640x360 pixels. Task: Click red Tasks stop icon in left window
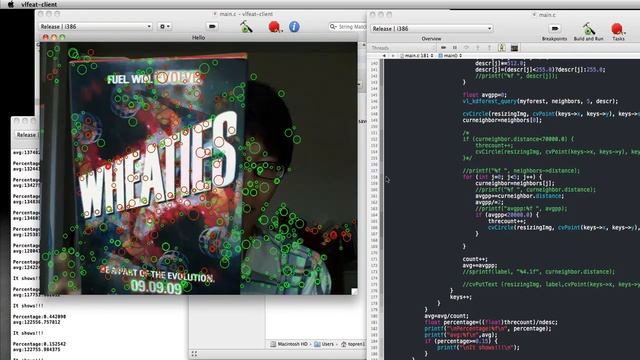click(275, 27)
